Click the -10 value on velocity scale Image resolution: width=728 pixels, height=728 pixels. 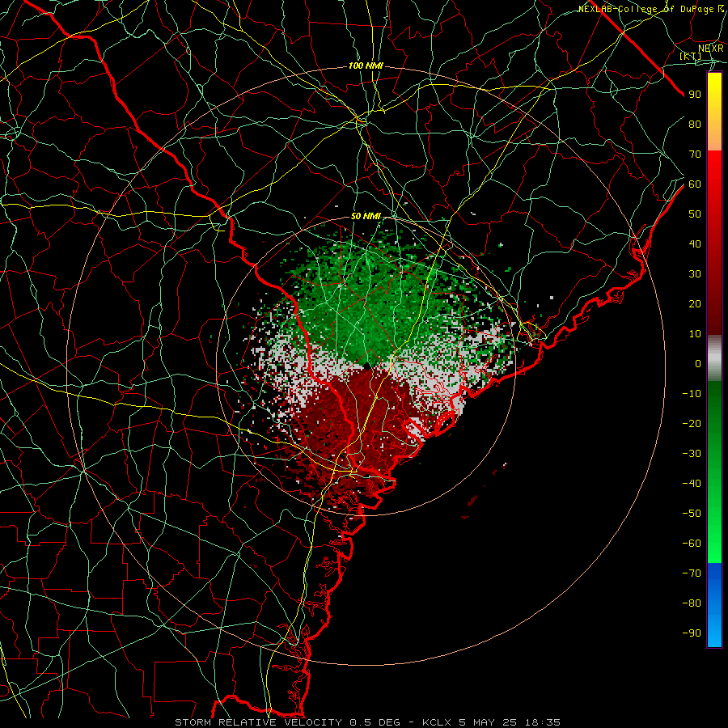692,394
